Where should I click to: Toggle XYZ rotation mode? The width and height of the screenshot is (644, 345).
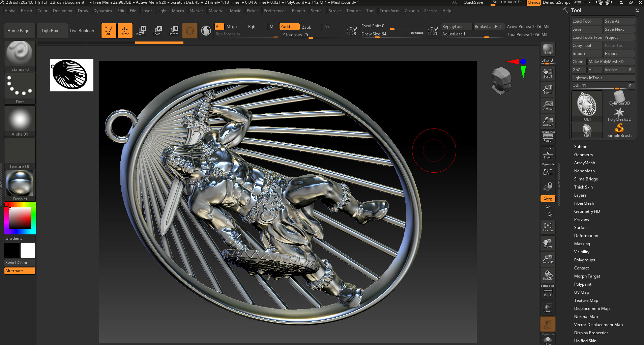pos(548,199)
